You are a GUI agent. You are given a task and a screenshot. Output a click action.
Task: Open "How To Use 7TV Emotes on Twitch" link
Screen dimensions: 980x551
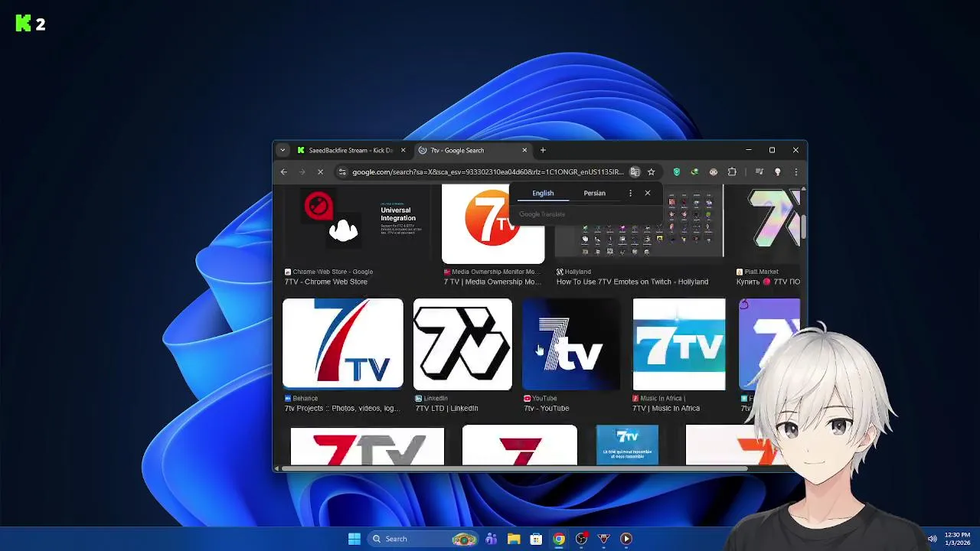click(632, 282)
